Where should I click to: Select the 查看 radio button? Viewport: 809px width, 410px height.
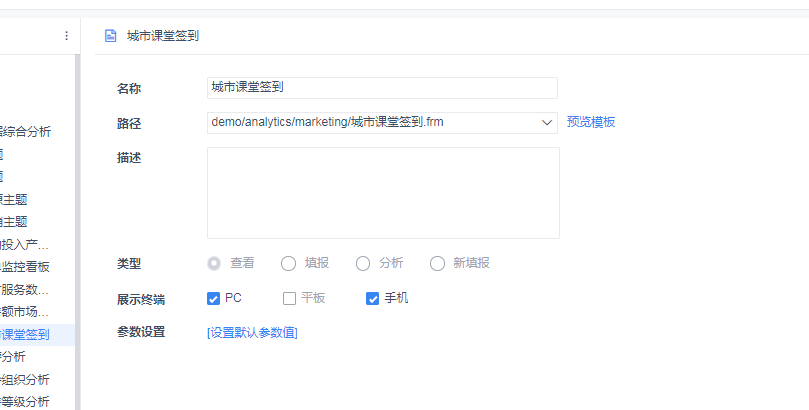coord(214,264)
